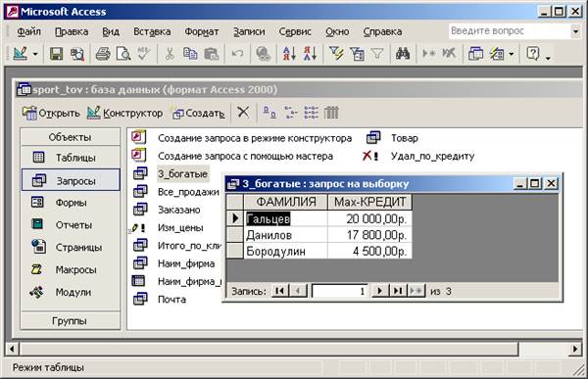Click the Paste clipboard icon
588x379 pixels.
tap(211, 54)
